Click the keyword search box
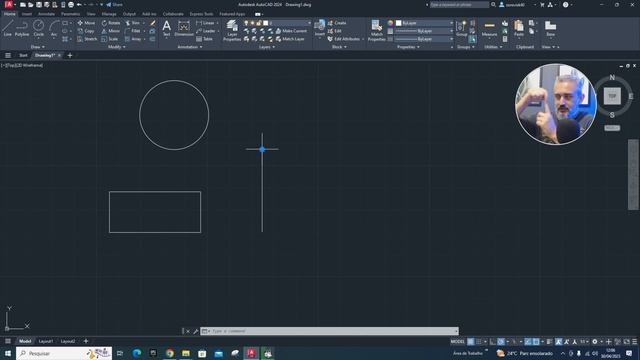 tap(459, 4)
